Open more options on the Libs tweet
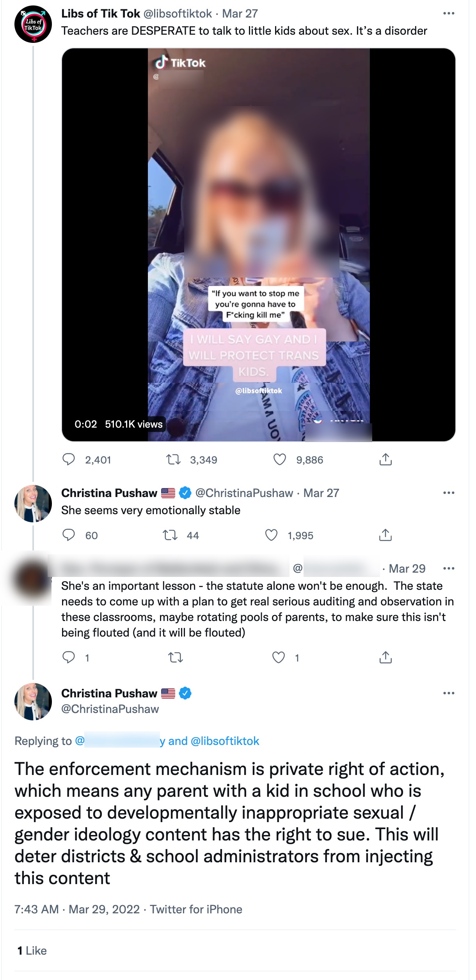Viewport: 476px width, 980px height. click(449, 13)
